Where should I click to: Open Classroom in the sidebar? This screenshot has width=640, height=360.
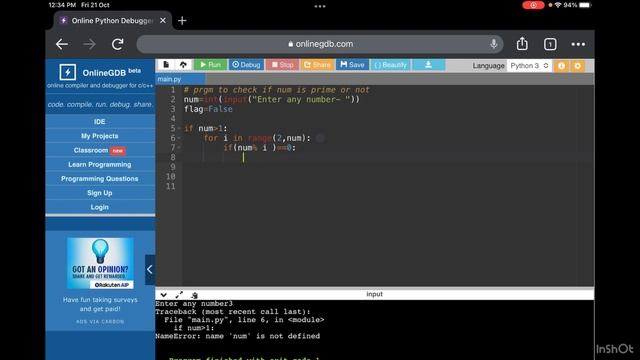(x=100, y=150)
